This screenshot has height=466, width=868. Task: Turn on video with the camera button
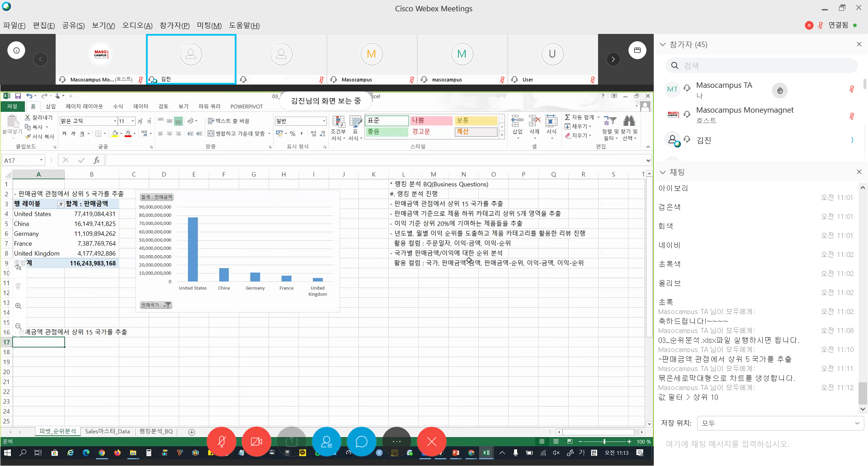click(x=256, y=441)
